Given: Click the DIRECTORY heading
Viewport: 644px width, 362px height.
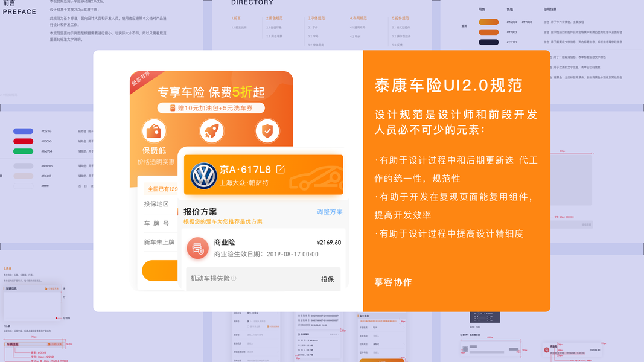Looking at the screenshot, I should tap(252, 2).
